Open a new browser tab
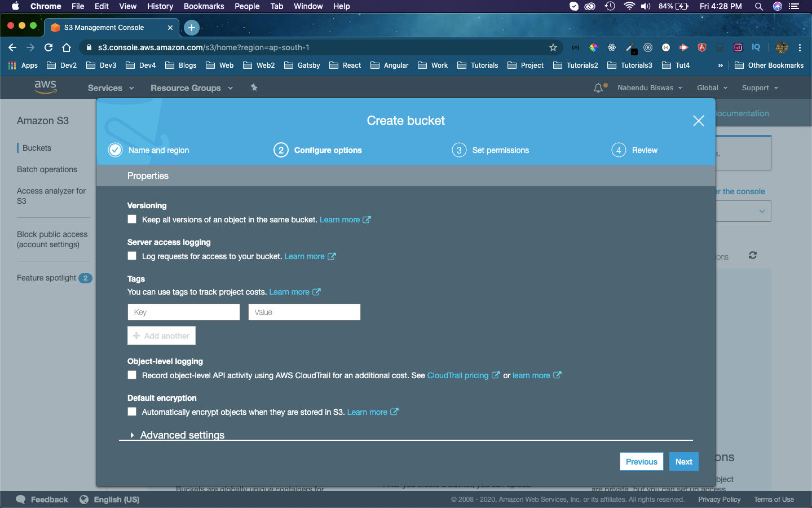The height and width of the screenshot is (508, 812). (192, 27)
